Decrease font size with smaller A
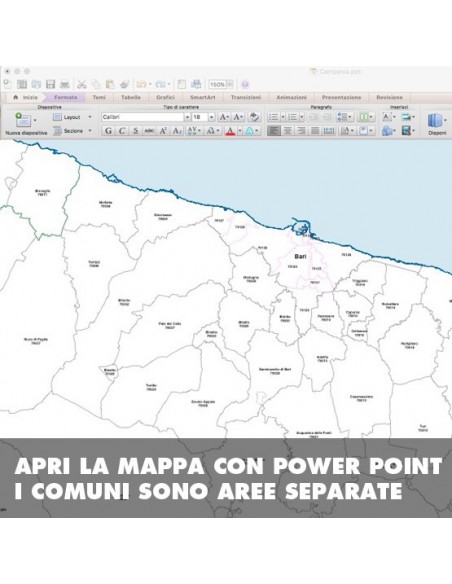 238,117
